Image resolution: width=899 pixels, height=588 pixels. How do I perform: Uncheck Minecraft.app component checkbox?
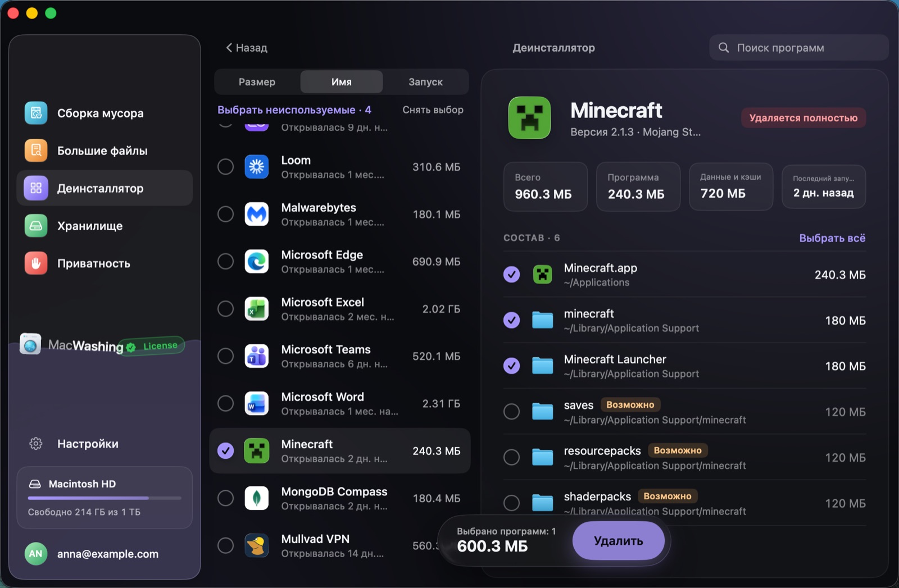click(511, 275)
